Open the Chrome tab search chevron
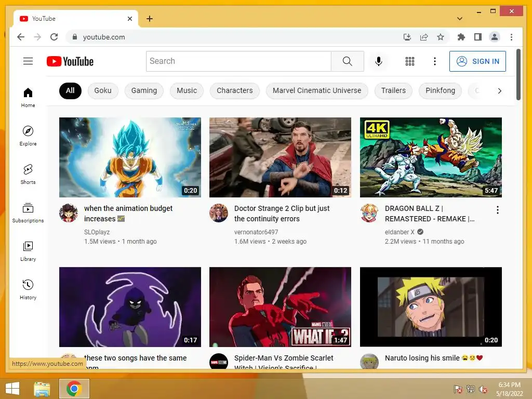This screenshot has width=532, height=399. 459,19
